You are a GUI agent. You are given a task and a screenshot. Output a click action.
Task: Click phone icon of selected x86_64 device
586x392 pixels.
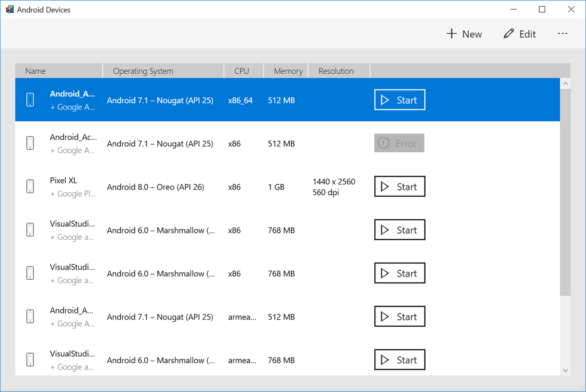(30, 100)
